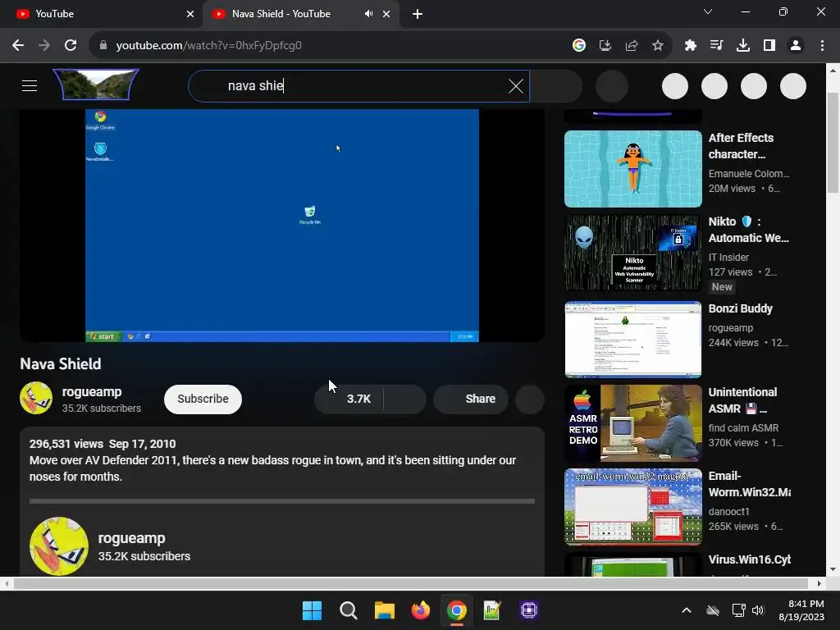Subscribe to the rogueamp channel
840x630 pixels.
[203, 399]
